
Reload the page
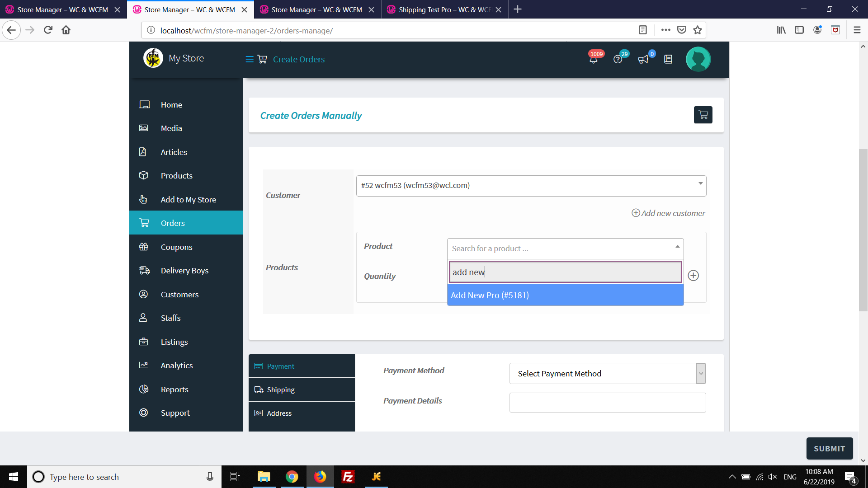click(x=48, y=30)
